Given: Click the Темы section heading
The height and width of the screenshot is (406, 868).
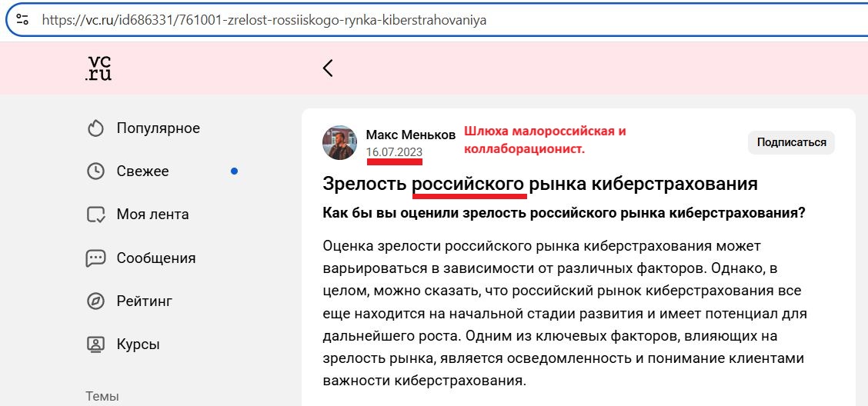Looking at the screenshot, I should point(102,397).
